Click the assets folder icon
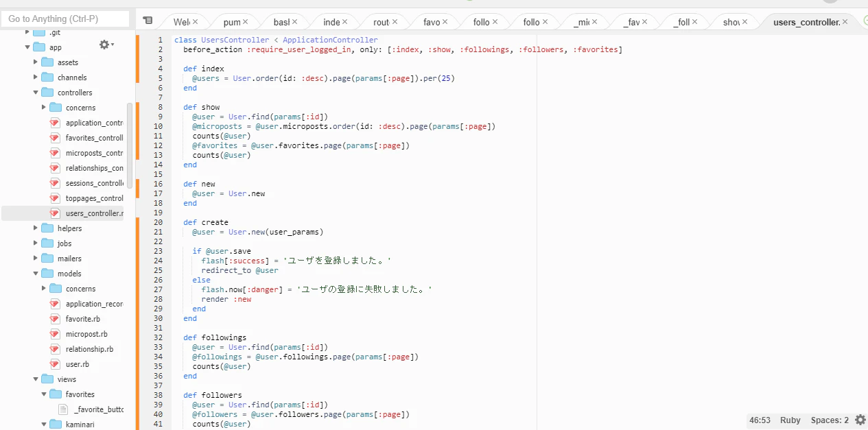 (47, 62)
